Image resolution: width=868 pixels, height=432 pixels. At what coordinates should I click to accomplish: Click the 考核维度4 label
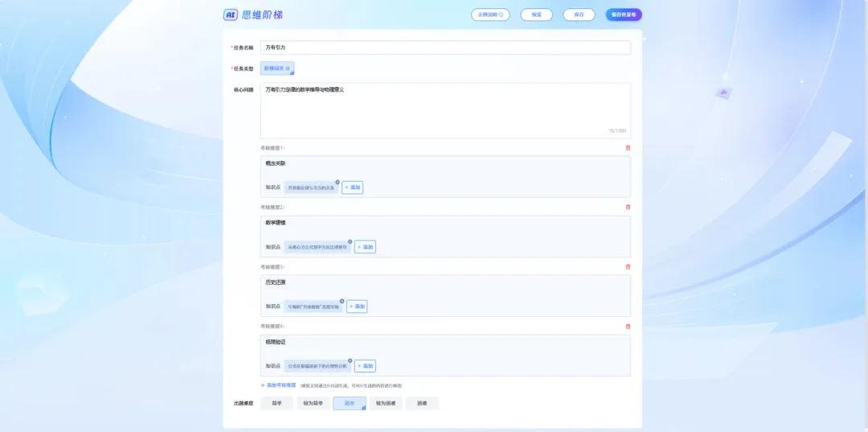(x=272, y=327)
